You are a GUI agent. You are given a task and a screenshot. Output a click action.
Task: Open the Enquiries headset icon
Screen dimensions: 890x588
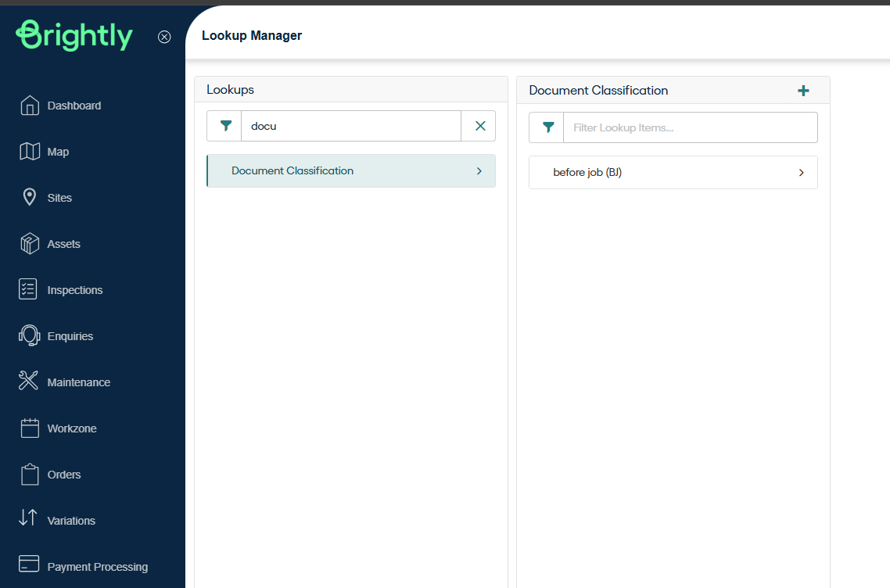coord(29,336)
